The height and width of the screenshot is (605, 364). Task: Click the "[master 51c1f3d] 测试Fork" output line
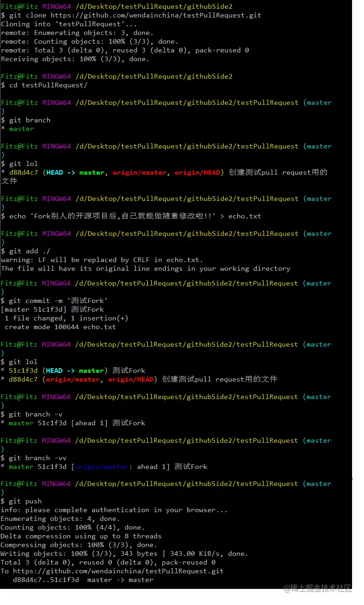(x=52, y=309)
